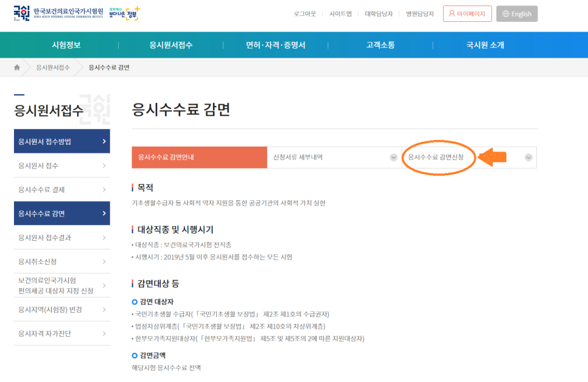Select 응시취소신청 sidebar item
This screenshot has height=382, width=588.
(61, 262)
